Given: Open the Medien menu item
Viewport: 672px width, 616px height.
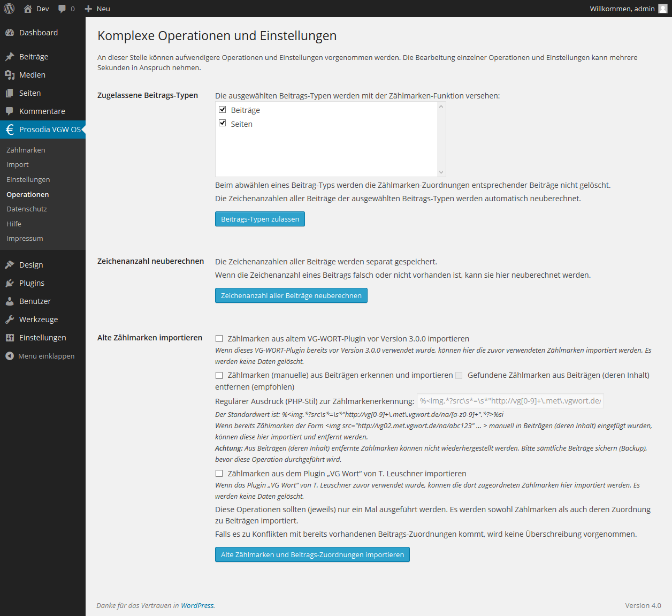Looking at the screenshot, I should (x=43, y=75).
